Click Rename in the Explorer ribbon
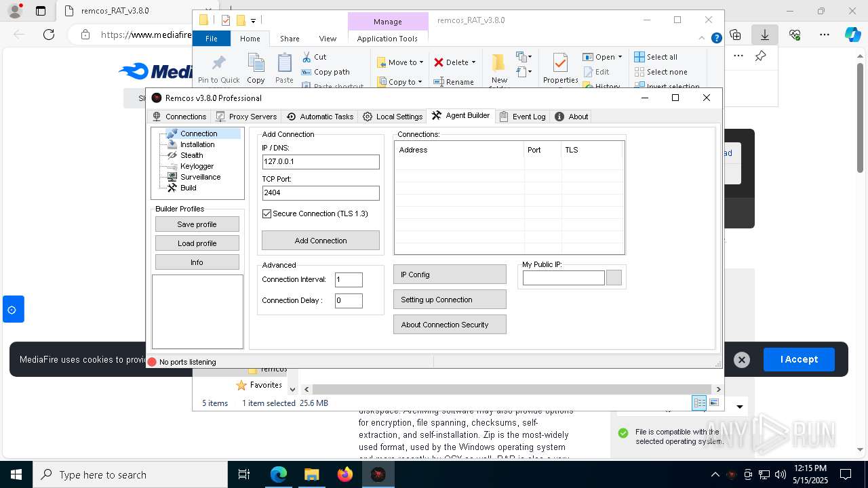 [x=454, y=82]
